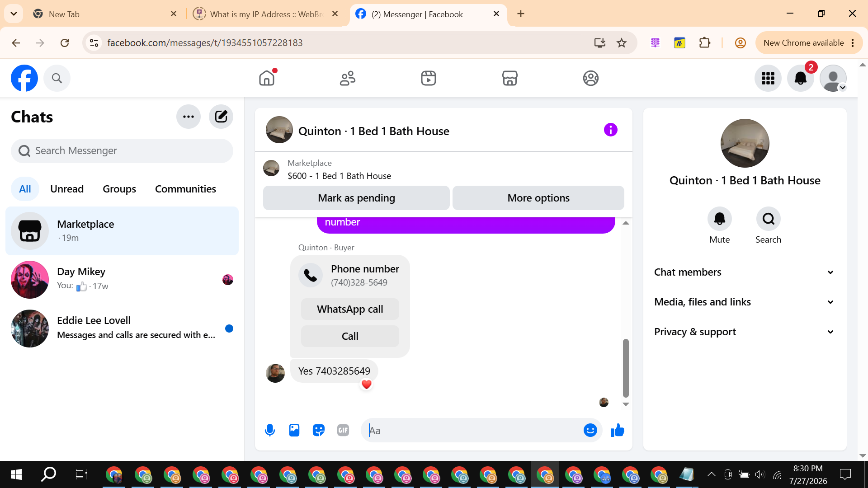
Task: Click the Call button
Action: (350, 336)
